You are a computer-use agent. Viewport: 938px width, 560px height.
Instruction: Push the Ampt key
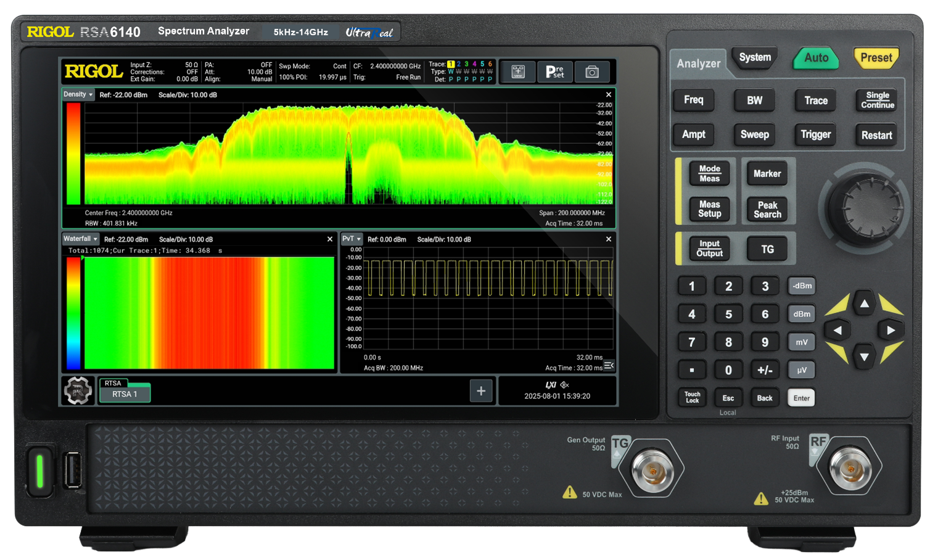(x=694, y=134)
